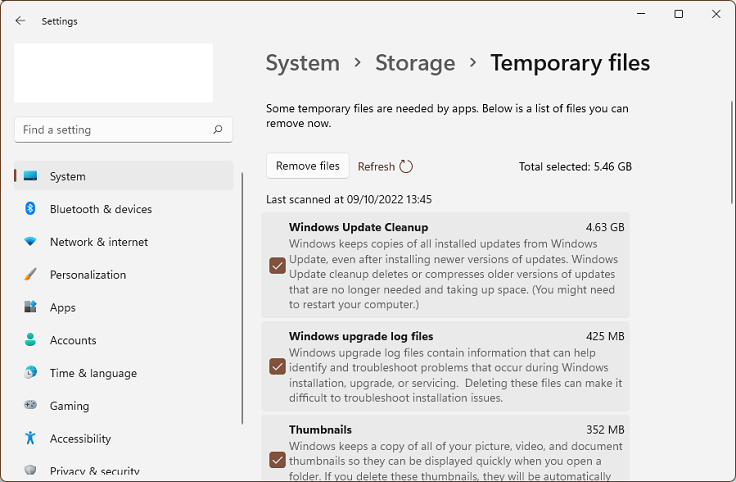The width and height of the screenshot is (736, 482).
Task: Open Personalization settings
Action: coord(123,275)
